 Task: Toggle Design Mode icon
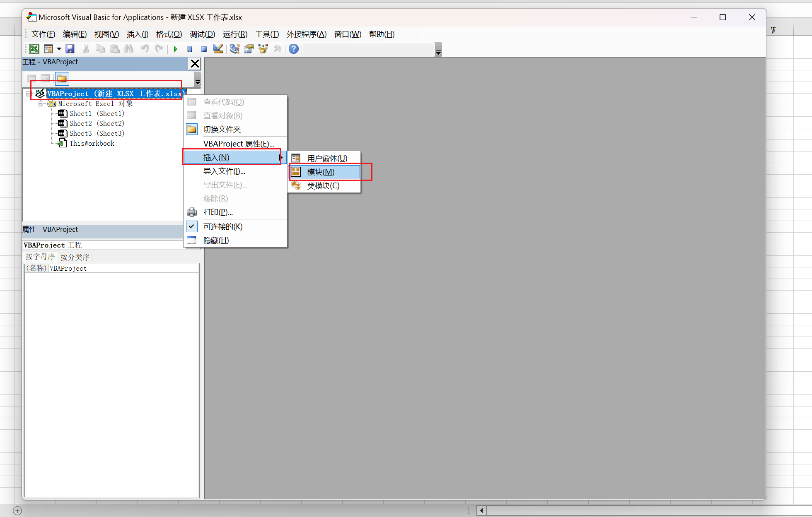click(x=218, y=49)
